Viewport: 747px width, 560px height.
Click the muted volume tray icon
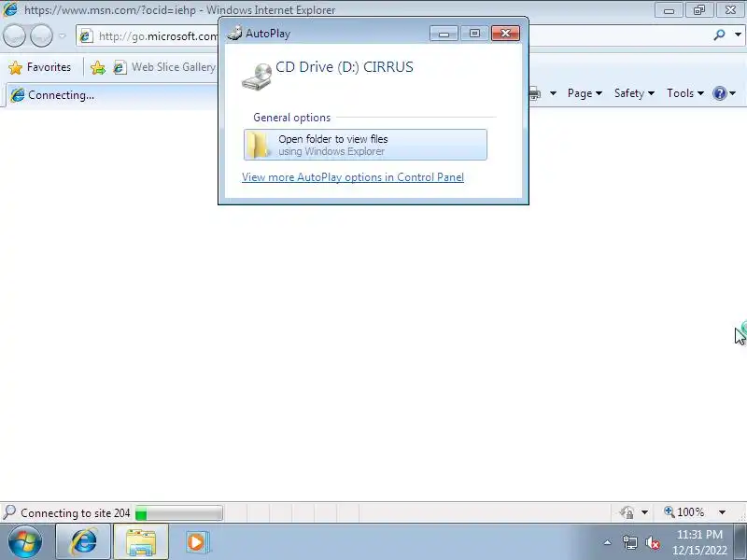(x=652, y=542)
